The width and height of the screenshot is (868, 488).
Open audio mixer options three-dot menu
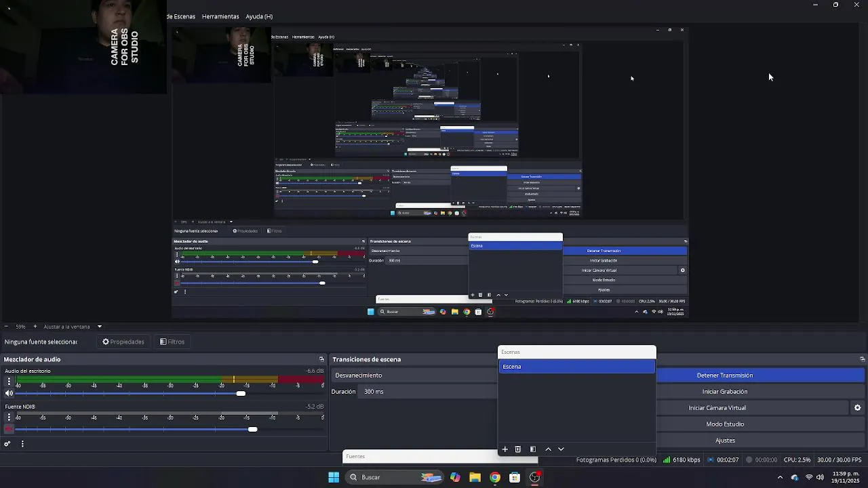pos(22,444)
